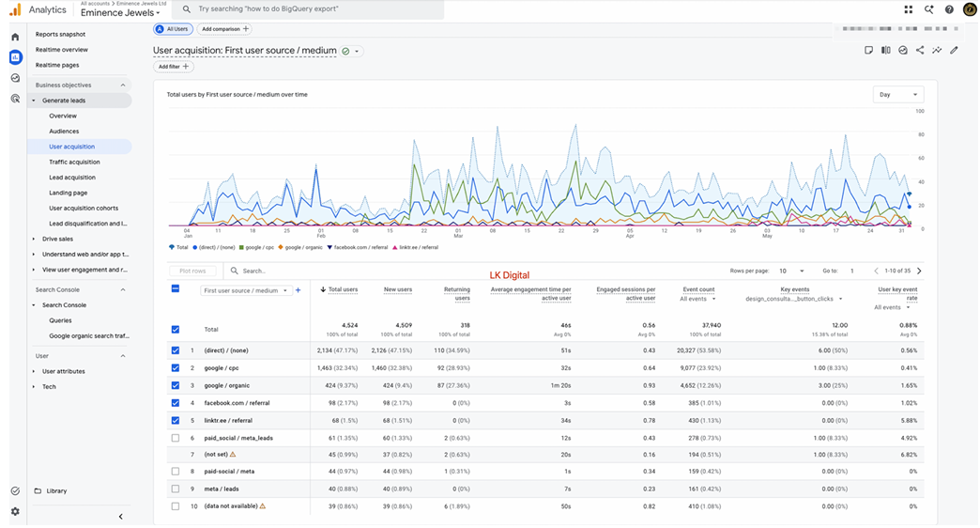
Task: Open the Reports icon in left rail
Action: (x=15, y=57)
